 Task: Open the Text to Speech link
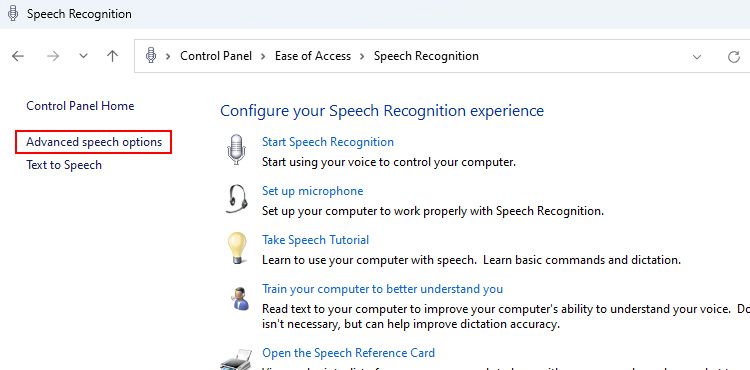64,165
